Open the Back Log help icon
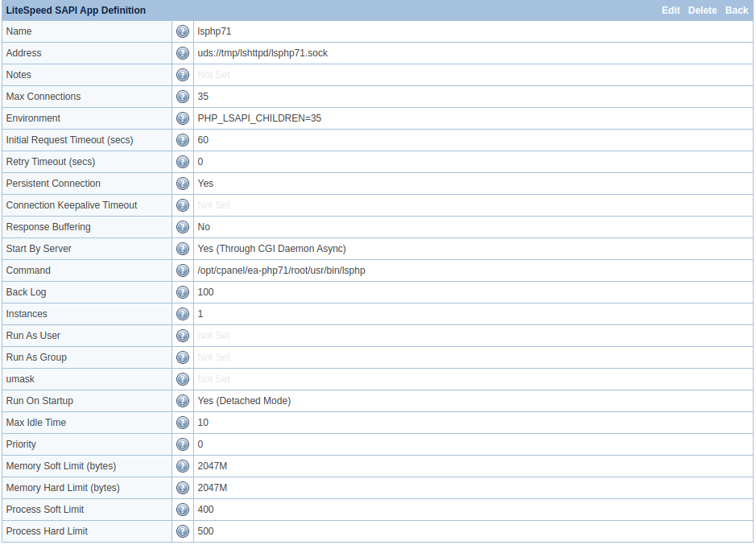756x545 pixels. coord(183,291)
